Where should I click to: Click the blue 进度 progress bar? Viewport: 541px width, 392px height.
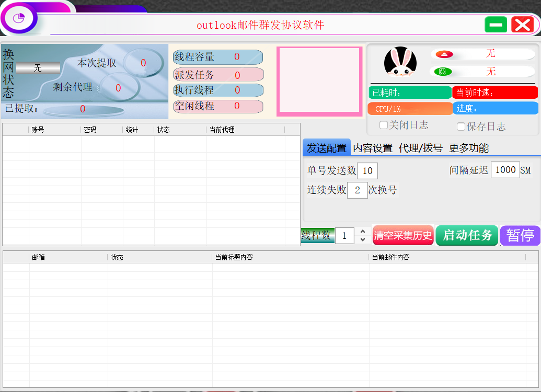[x=496, y=108]
